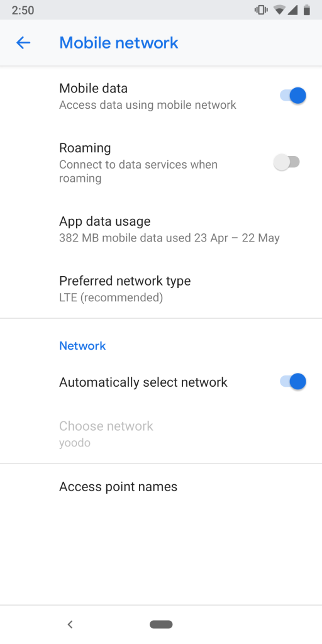This screenshot has width=322, height=644.
Task: Tap the blue back arrow icon
Action: tap(23, 43)
